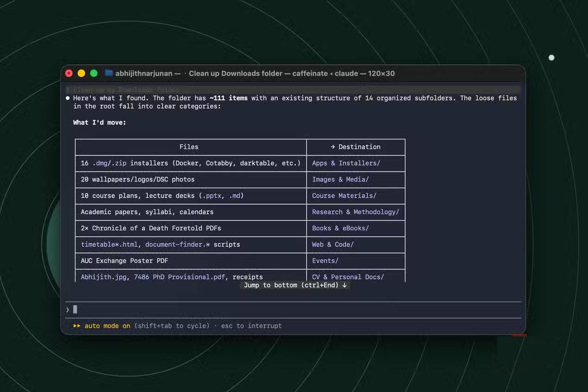Click the "Jump to bottom (ctrl+End)" button
This screenshot has width=588, height=392.
[296, 285]
